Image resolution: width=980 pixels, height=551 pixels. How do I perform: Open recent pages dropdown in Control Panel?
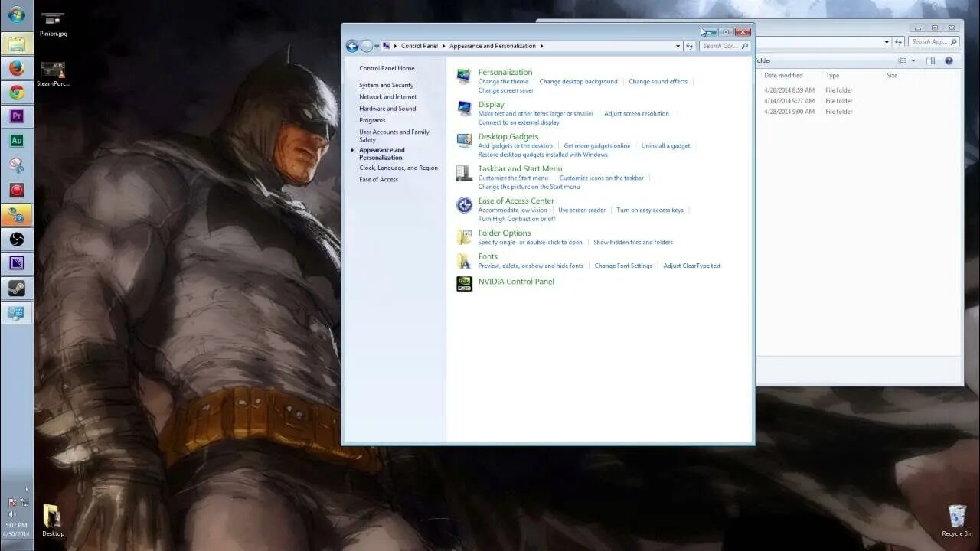[x=377, y=47]
